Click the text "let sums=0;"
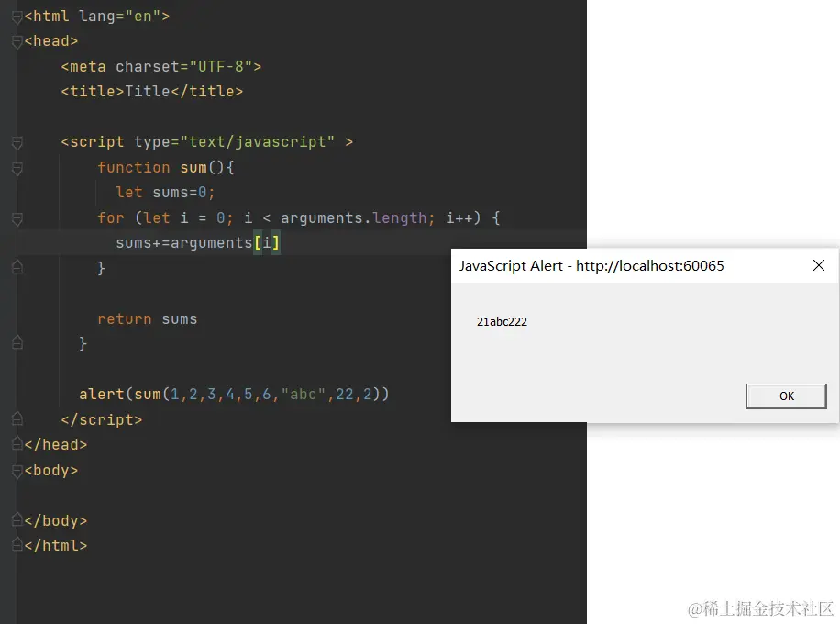Screen dimensions: 840x624 click(x=165, y=193)
